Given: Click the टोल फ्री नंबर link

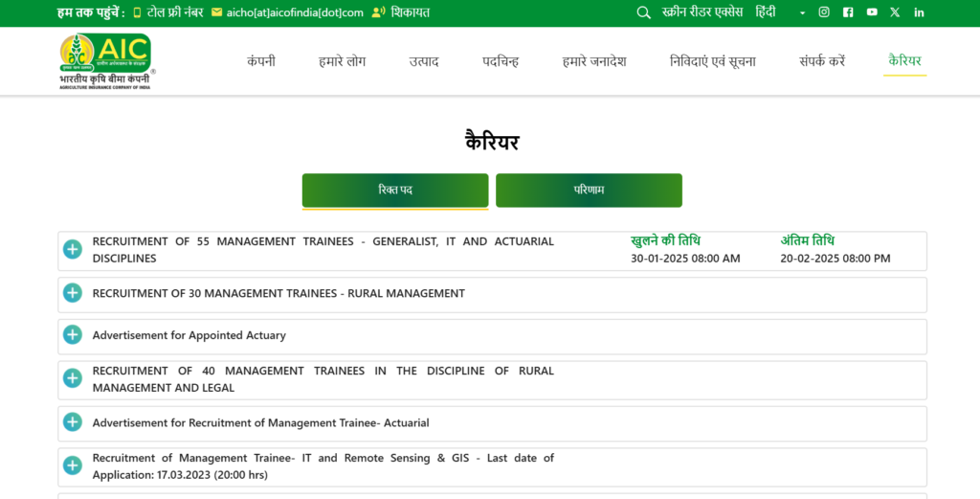Looking at the screenshot, I should [175, 12].
